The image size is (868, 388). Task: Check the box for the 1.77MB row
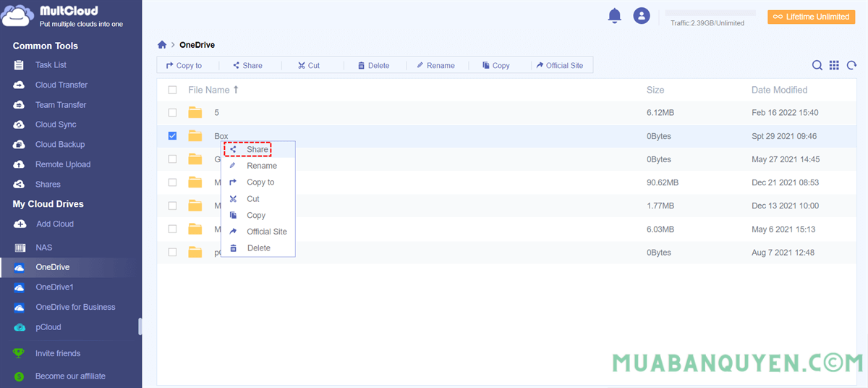tap(172, 206)
